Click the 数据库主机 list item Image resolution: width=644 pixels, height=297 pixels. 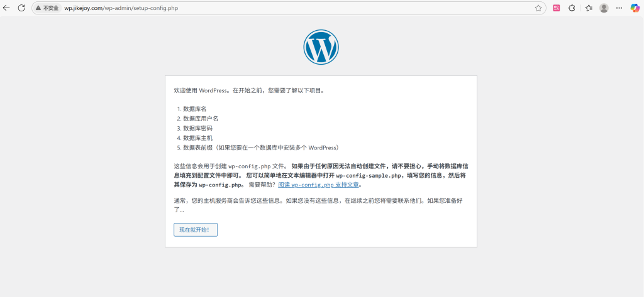[x=197, y=138]
